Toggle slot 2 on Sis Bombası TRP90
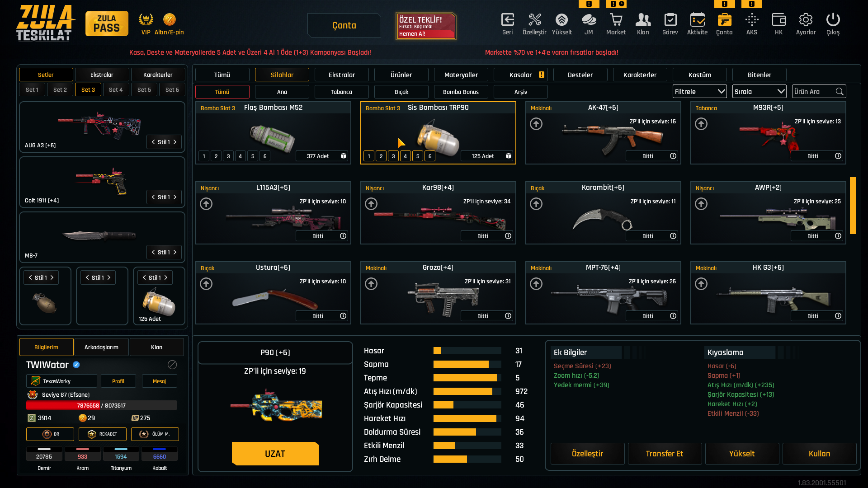868x488 pixels. 381,156
